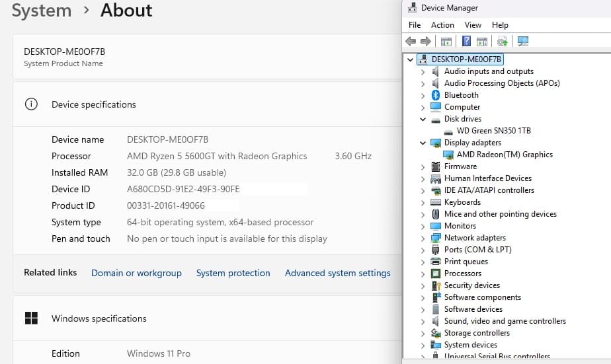
Task: Click the 3.60 GHz processor speed text
Action: (353, 156)
